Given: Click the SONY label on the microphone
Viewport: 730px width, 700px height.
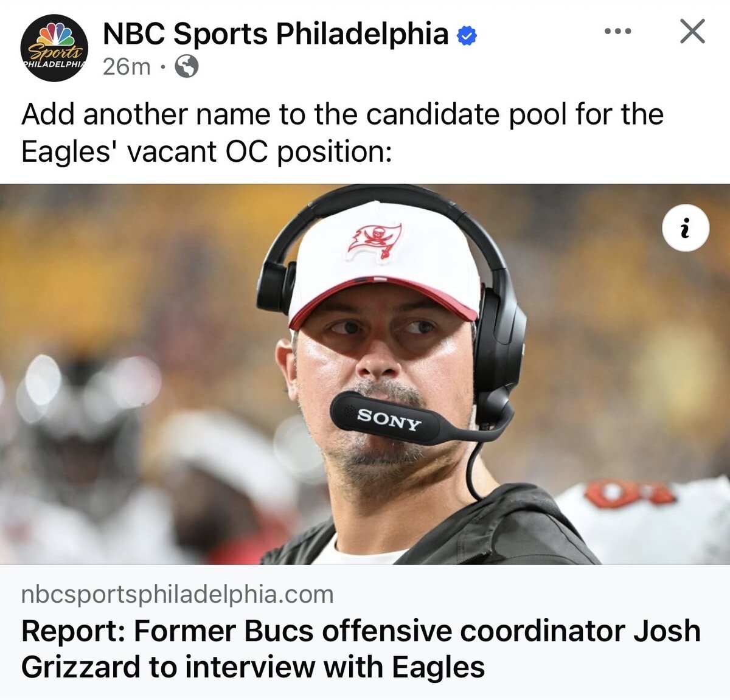Looking at the screenshot, I should point(389,420).
